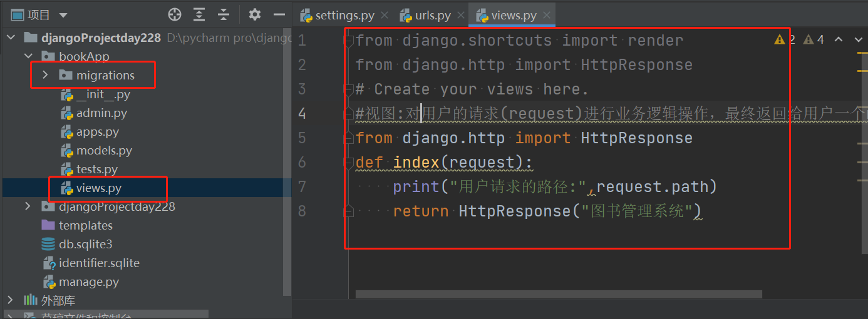The height and width of the screenshot is (319, 868).
Task: Hide the project tool window with minus icon
Action: pyautogui.click(x=279, y=14)
